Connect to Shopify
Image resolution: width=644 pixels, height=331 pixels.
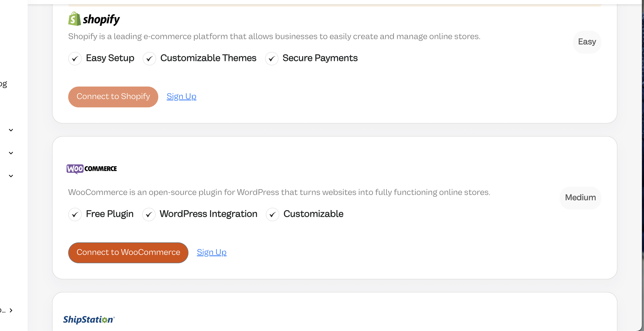pos(113,97)
